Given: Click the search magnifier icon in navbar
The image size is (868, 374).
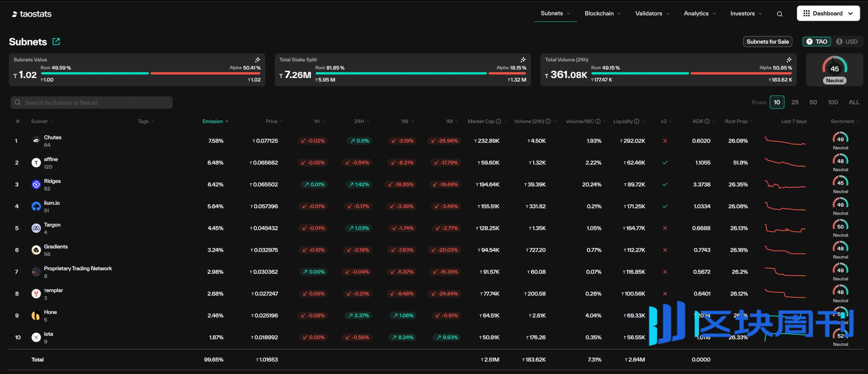Looking at the screenshot, I should 779,14.
